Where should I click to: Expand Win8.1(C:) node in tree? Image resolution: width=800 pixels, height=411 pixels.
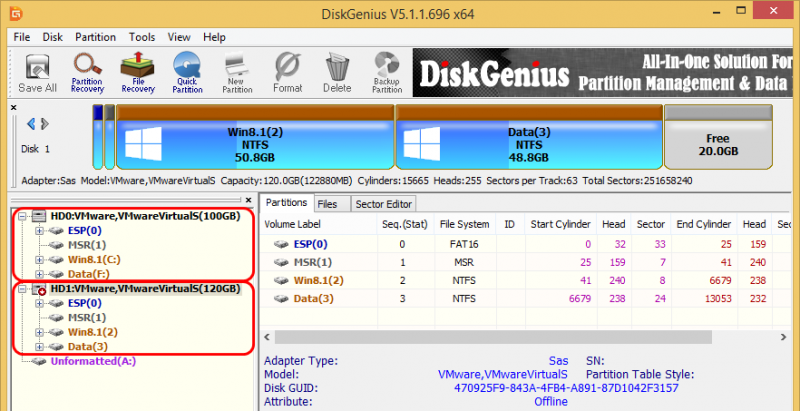click(x=39, y=260)
